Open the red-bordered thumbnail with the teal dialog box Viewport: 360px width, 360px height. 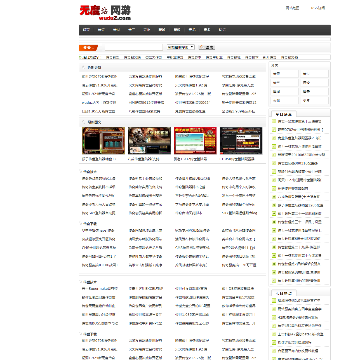click(x=195, y=140)
